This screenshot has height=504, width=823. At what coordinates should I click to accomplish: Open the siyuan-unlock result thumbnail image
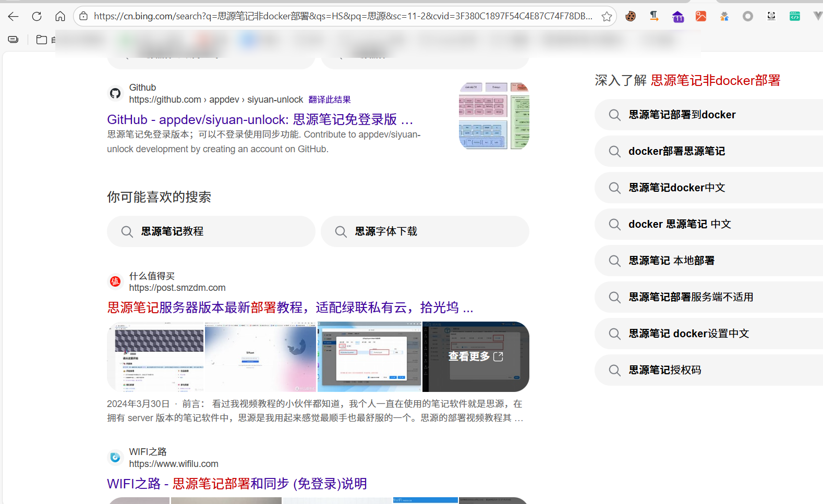[x=494, y=116]
